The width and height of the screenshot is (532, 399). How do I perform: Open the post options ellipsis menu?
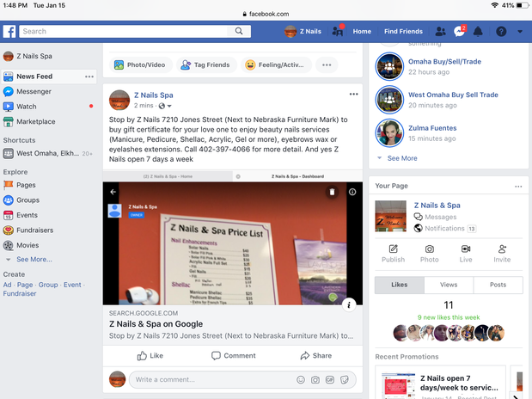[353, 94]
